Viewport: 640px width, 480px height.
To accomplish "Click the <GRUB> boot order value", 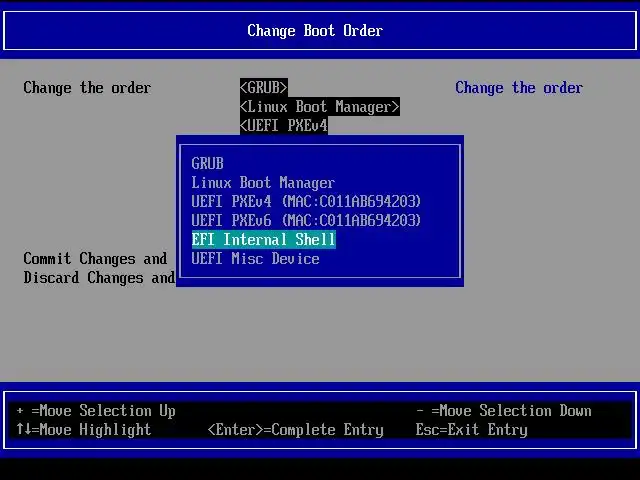I will (x=264, y=88).
